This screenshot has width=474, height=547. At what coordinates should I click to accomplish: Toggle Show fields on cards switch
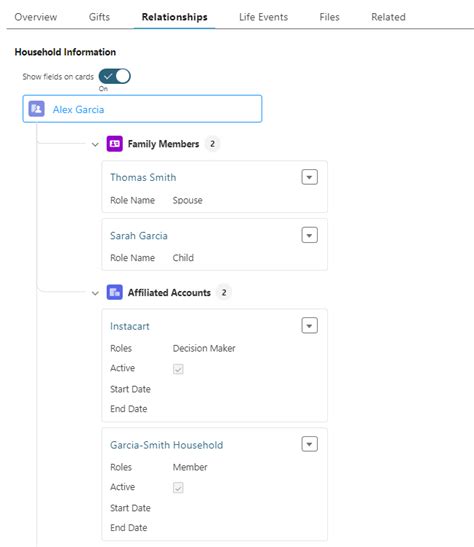coord(114,76)
